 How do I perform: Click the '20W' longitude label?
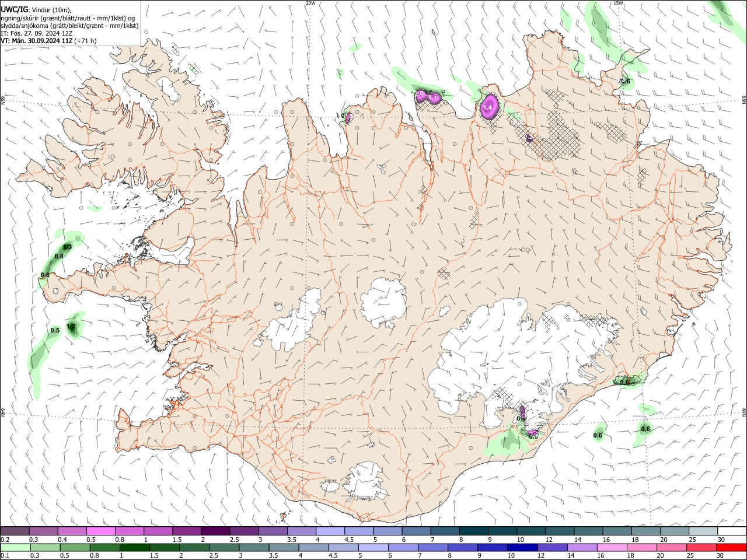click(310, 3)
